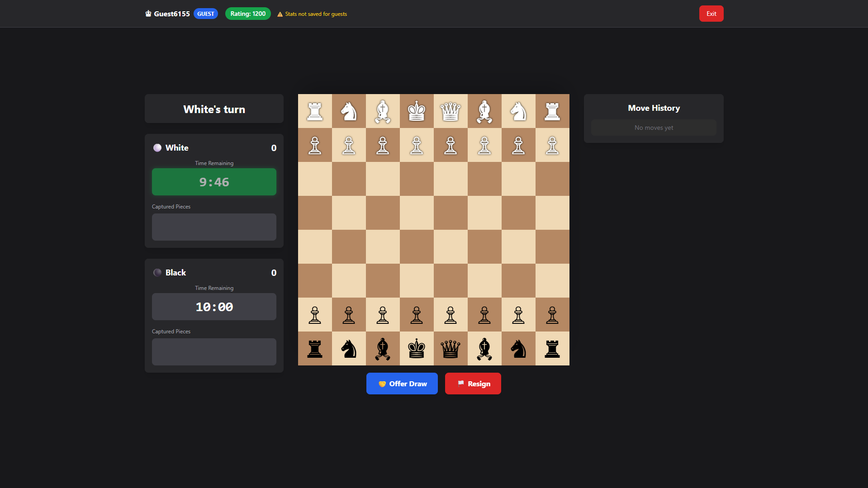Viewport: 868px width, 488px height.
Task: Click the warning icon about guest stats
Action: click(x=279, y=14)
